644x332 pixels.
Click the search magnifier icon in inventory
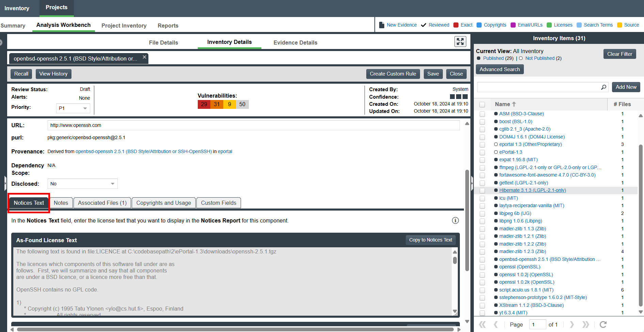tap(603, 87)
